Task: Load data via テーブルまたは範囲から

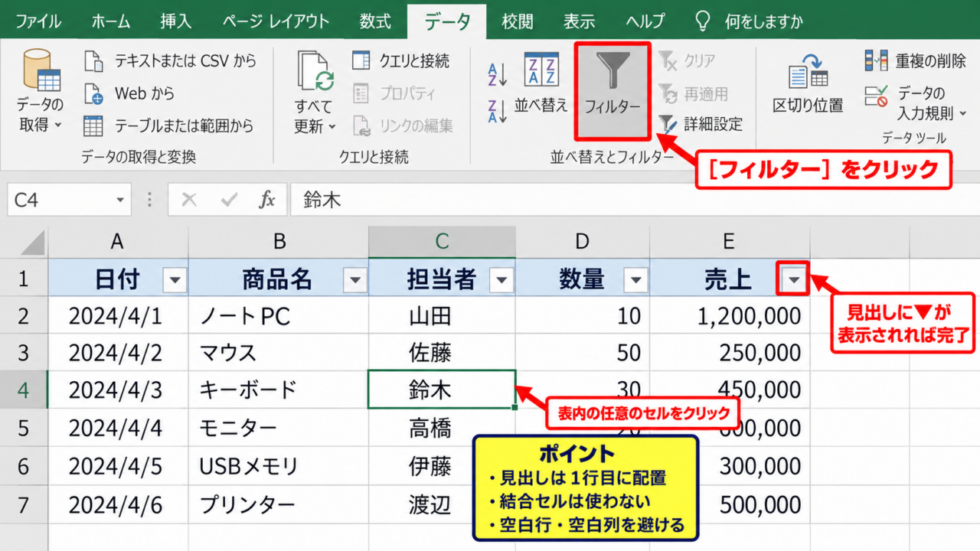Action: click(x=168, y=126)
